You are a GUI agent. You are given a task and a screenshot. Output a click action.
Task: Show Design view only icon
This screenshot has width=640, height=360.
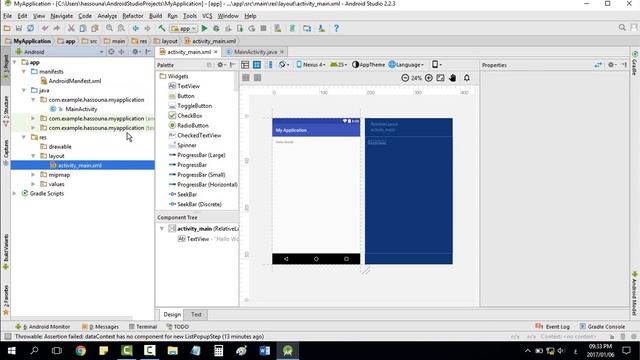point(245,65)
